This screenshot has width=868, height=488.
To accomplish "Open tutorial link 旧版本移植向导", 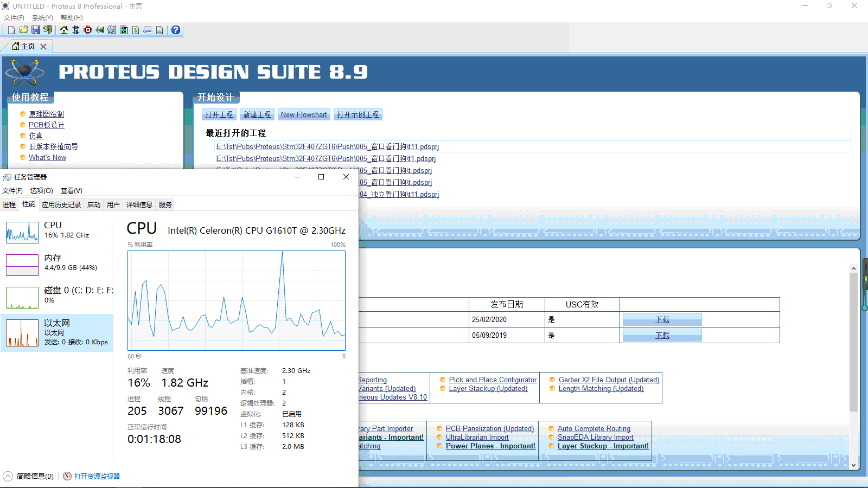I will pos(53,147).
